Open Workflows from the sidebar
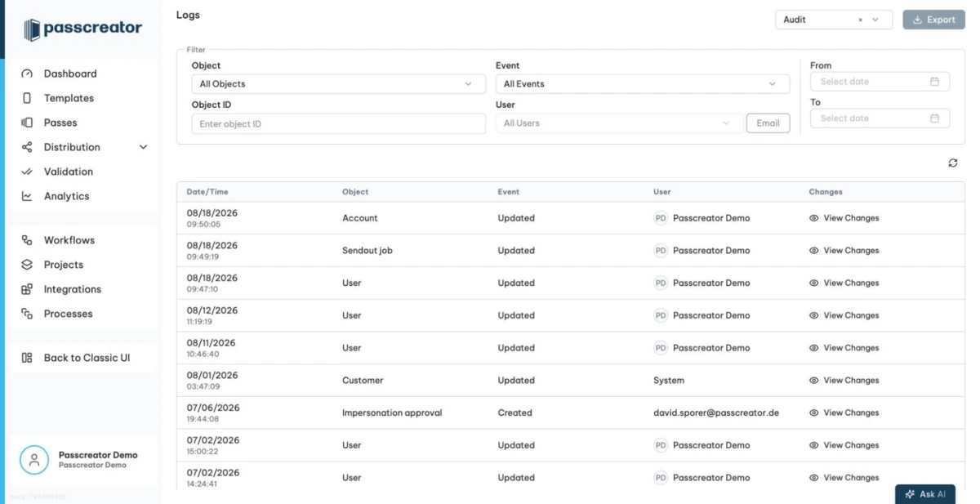 tap(69, 240)
